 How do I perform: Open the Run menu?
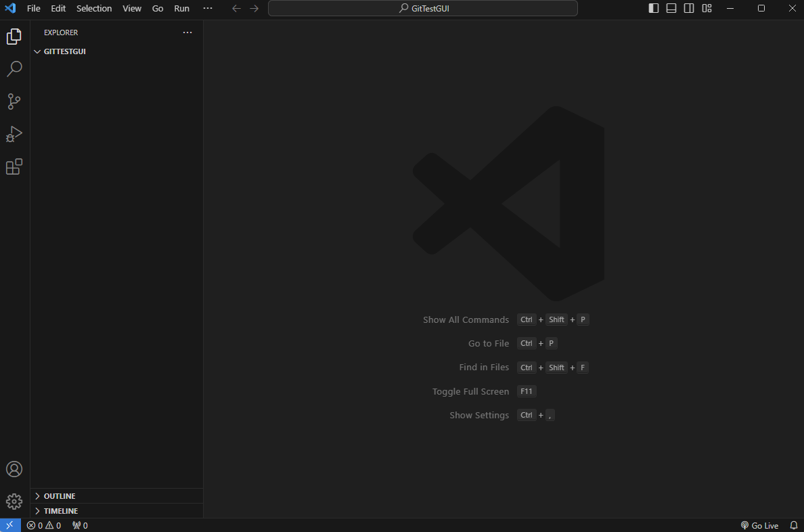coord(182,8)
